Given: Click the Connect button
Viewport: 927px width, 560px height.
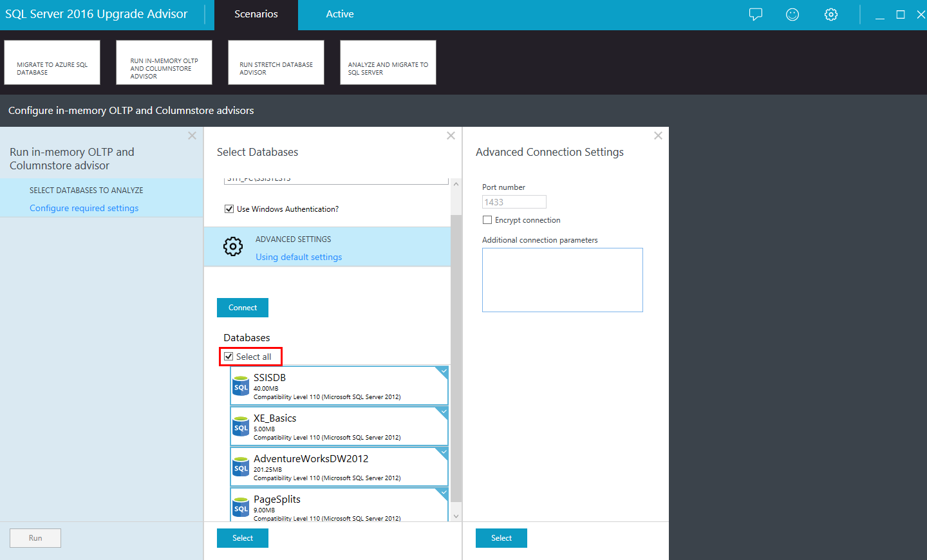Looking at the screenshot, I should pyautogui.click(x=243, y=308).
